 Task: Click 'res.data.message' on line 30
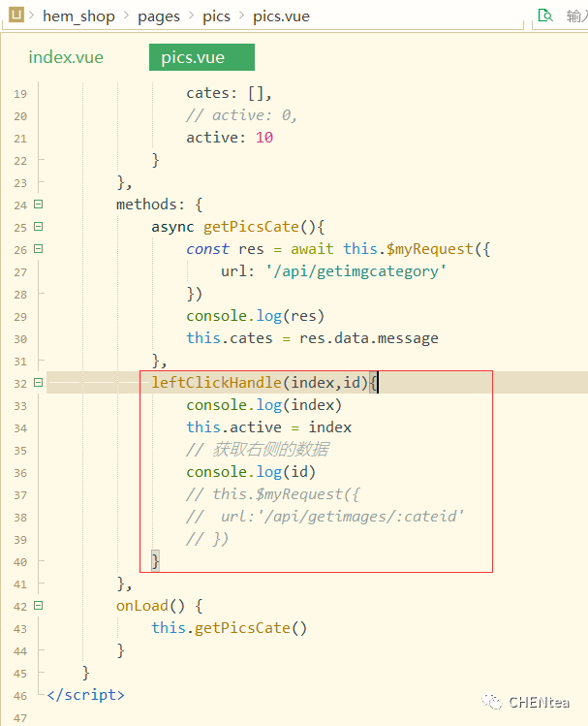click(x=369, y=338)
